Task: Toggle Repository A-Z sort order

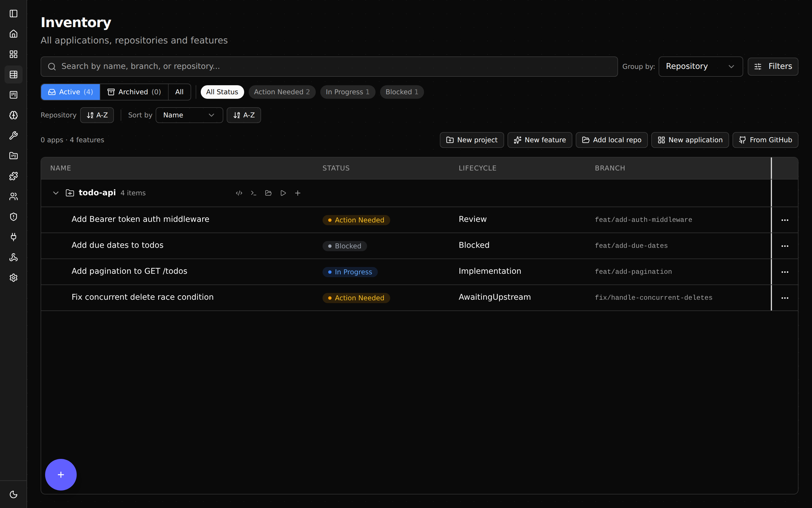Action: click(x=97, y=115)
